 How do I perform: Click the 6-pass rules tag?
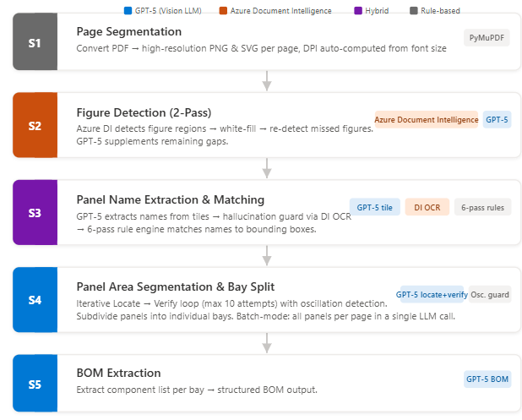[x=481, y=207]
